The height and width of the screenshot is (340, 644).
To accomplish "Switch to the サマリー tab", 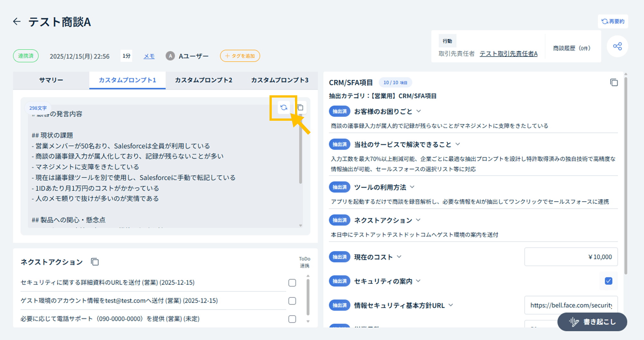I will 51,80.
